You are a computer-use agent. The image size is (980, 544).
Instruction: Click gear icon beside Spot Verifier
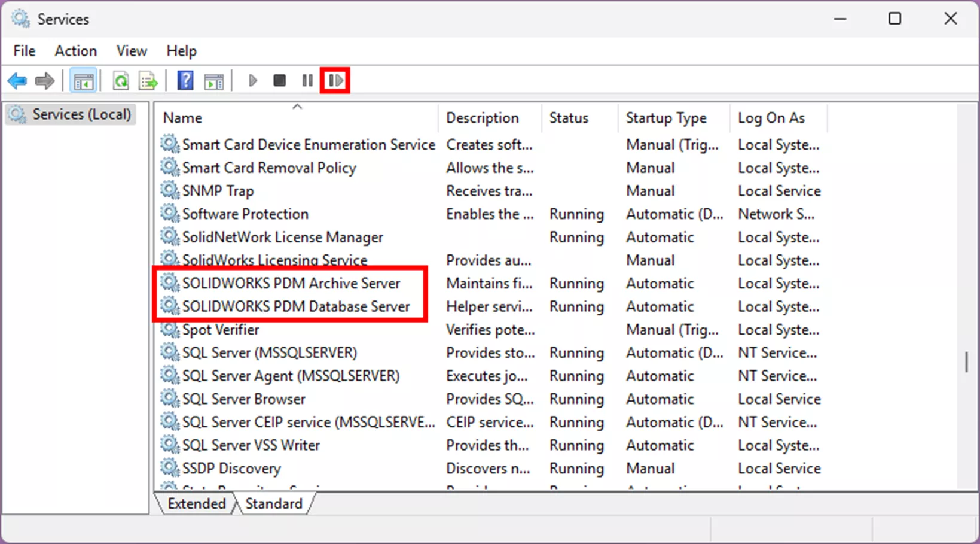point(170,329)
